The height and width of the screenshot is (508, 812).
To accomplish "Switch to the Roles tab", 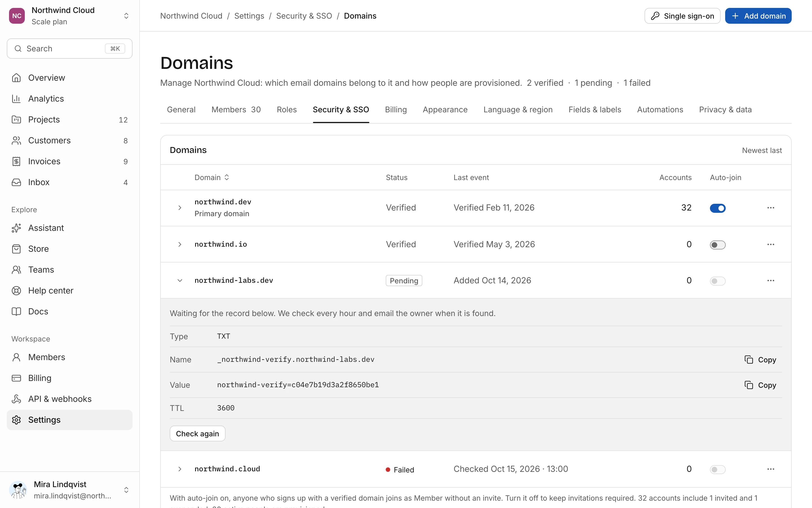I will 286,110.
